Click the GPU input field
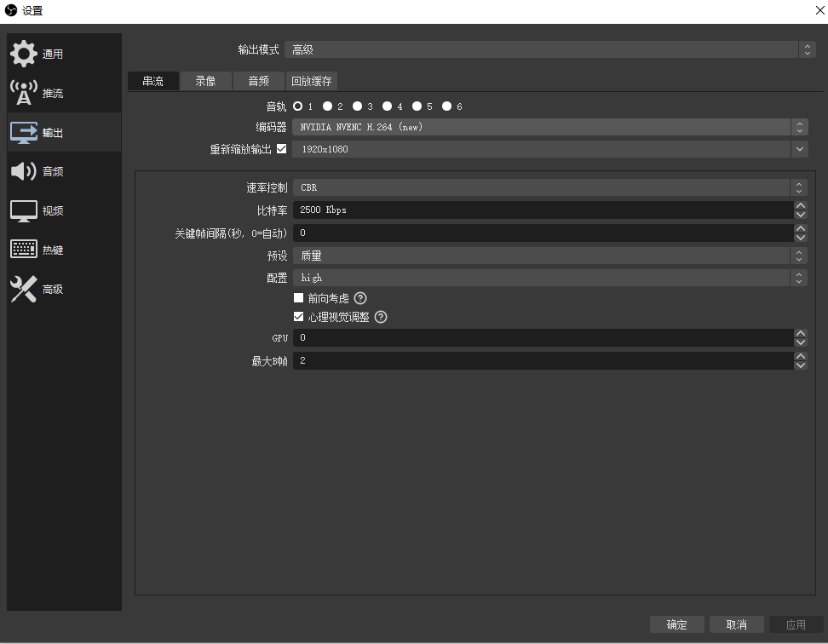 [543, 338]
